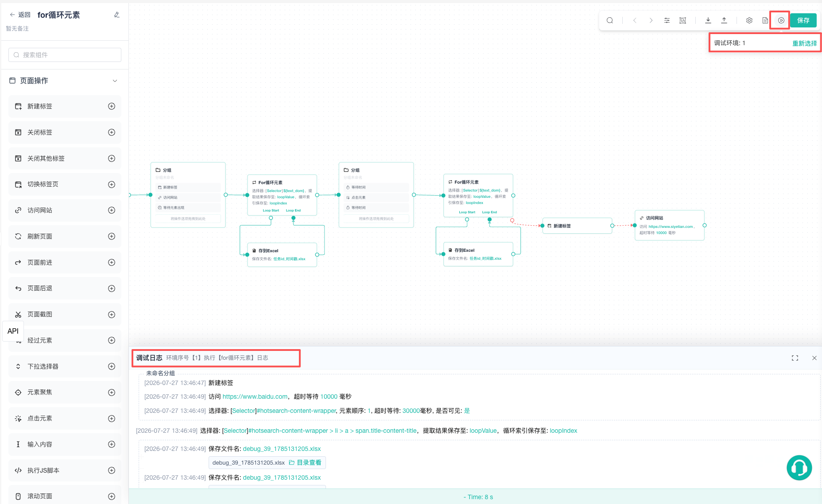The height and width of the screenshot is (504, 822).
Task: Edit flow name with pencil icon
Action: tap(117, 15)
